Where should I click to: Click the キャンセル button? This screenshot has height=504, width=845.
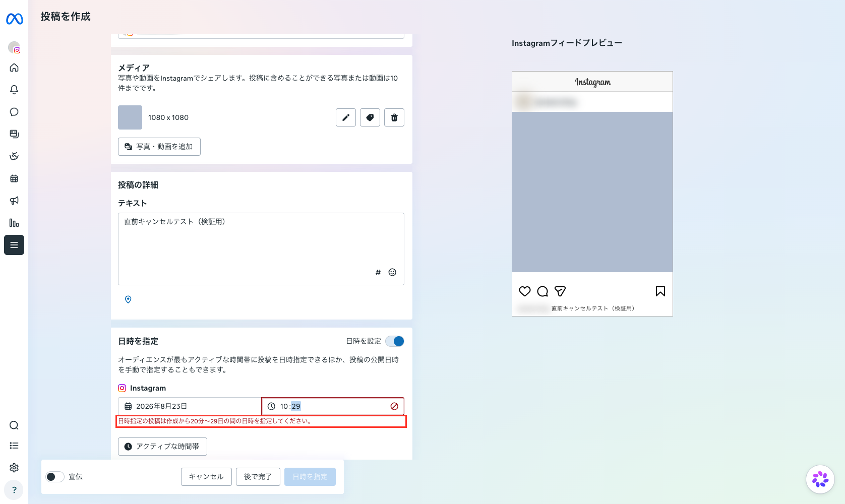206,477
